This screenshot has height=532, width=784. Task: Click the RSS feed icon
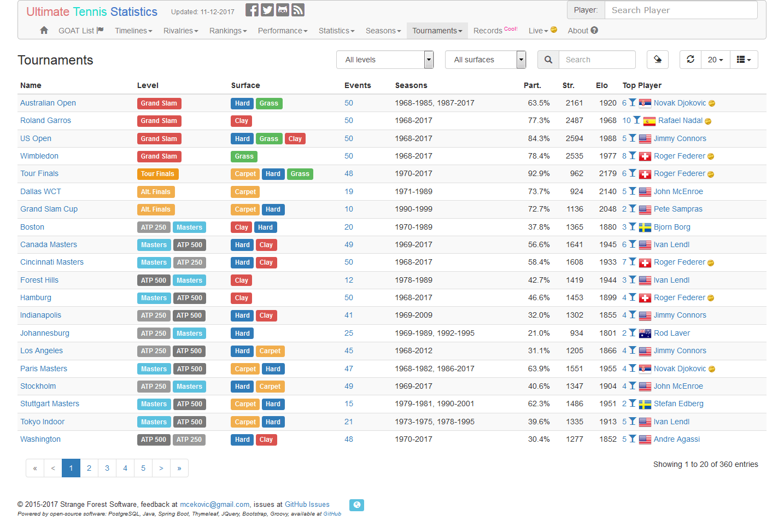[298, 9]
